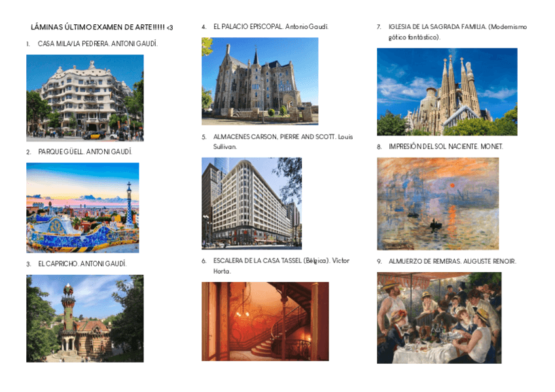Click the Almacenes Carson Pierre and Scott photo
This screenshot has width=555, height=392.
[252, 204]
